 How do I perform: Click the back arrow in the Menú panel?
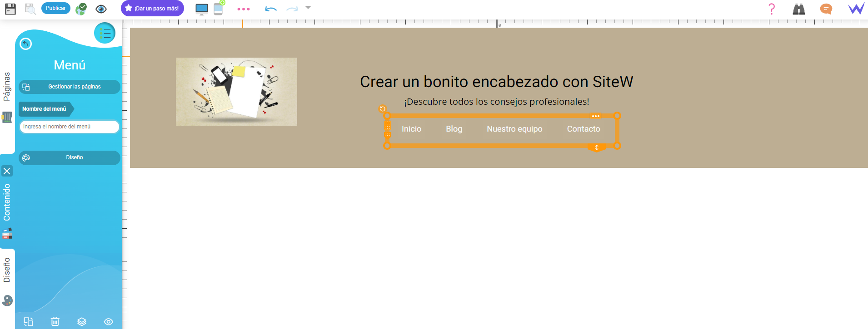click(26, 44)
